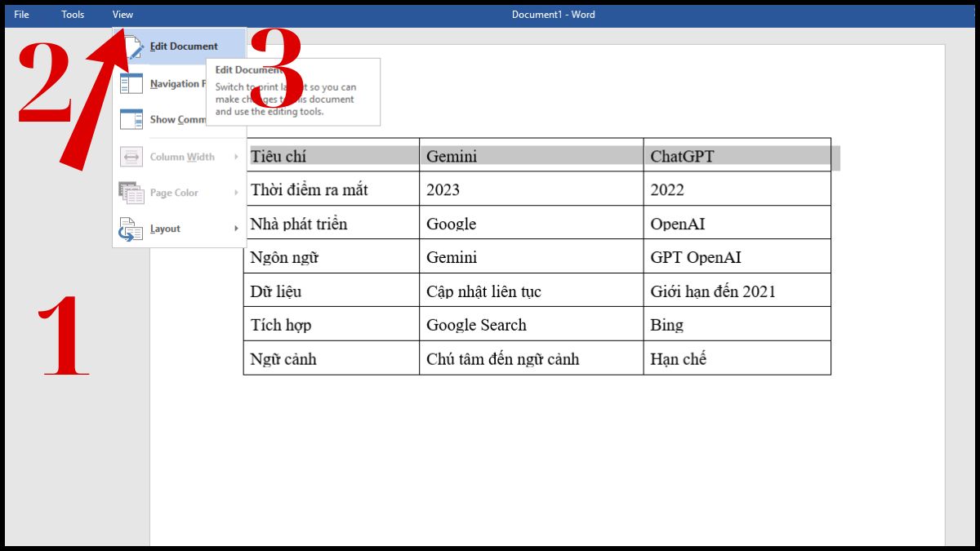The image size is (980, 551).
Task: Expand the Page Color submenu arrow
Action: [236, 193]
